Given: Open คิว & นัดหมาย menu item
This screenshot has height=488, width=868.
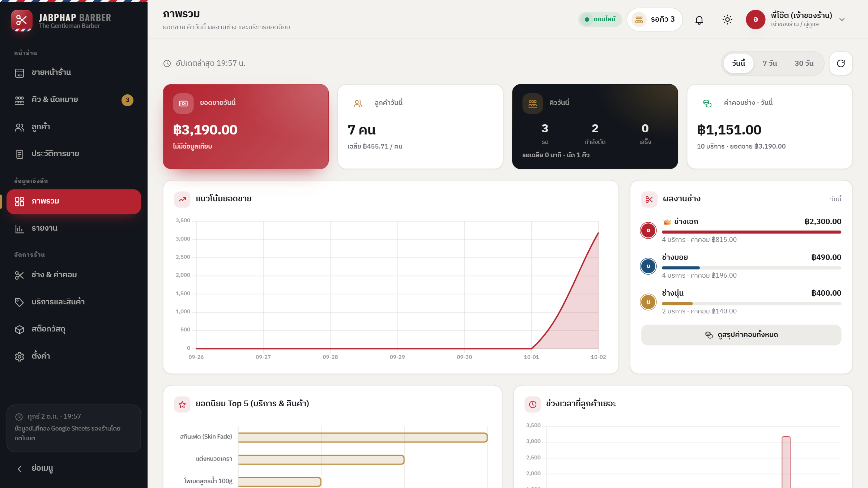Looking at the screenshot, I should (74, 100).
